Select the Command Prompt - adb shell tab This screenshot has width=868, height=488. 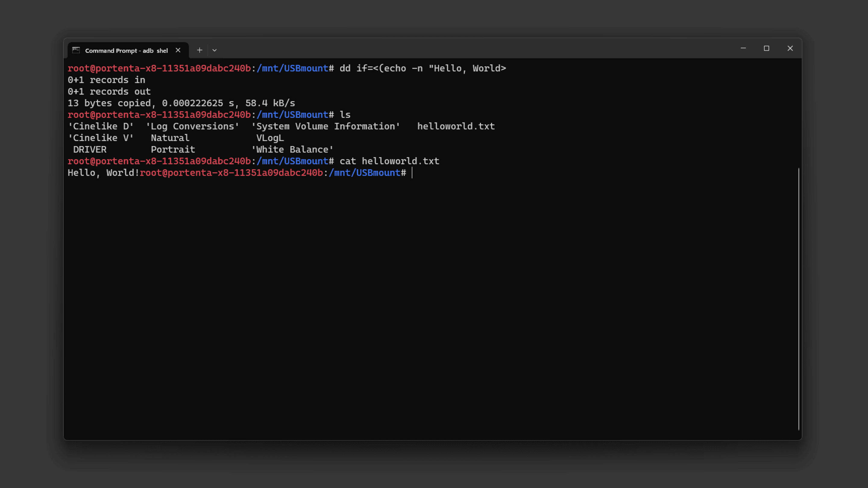point(126,51)
